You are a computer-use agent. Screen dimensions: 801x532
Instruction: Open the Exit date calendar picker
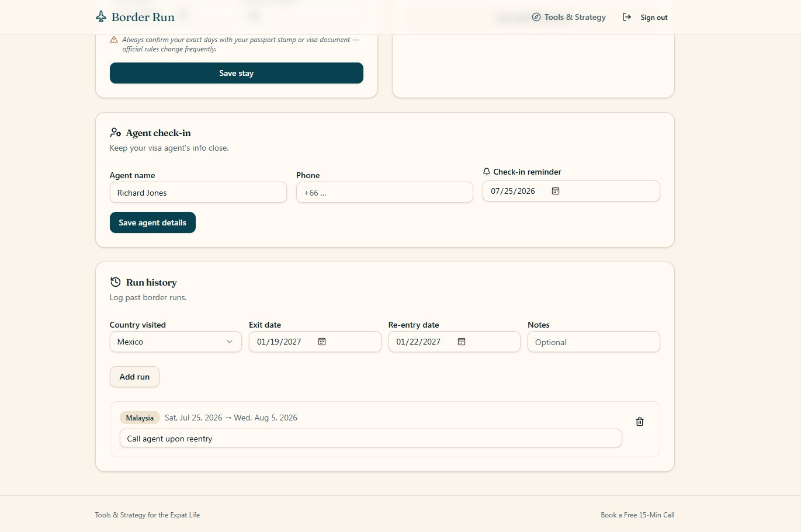coord(322,342)
